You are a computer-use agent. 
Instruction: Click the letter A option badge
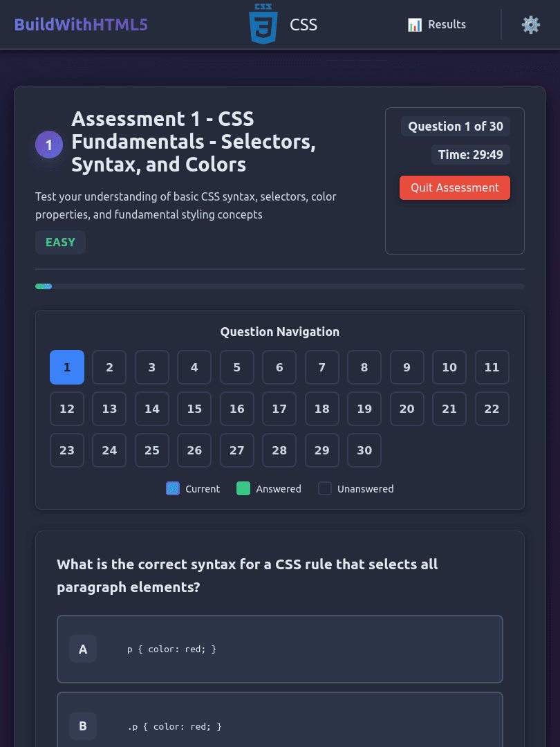(x=83, y=649)
